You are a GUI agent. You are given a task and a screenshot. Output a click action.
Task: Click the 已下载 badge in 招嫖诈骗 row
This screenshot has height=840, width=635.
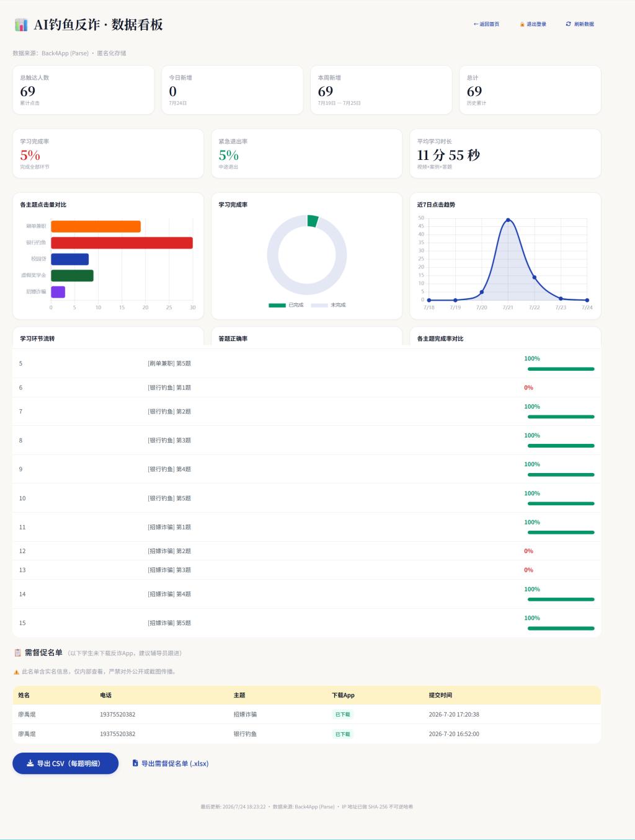click(x=342, y=714)
